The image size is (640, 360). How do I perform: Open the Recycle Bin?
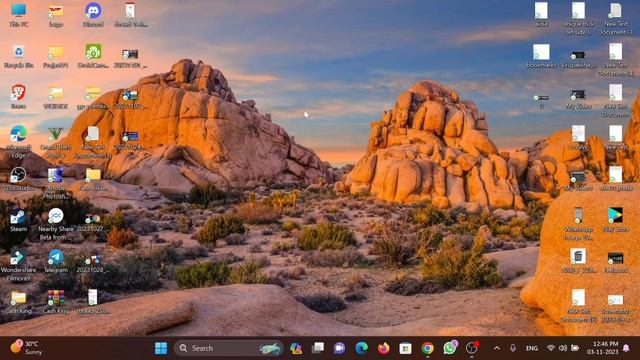tap(18, 56)
